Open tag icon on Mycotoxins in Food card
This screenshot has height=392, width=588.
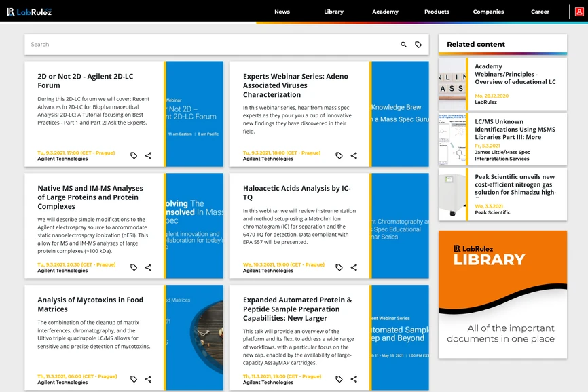tap(134, 379)
